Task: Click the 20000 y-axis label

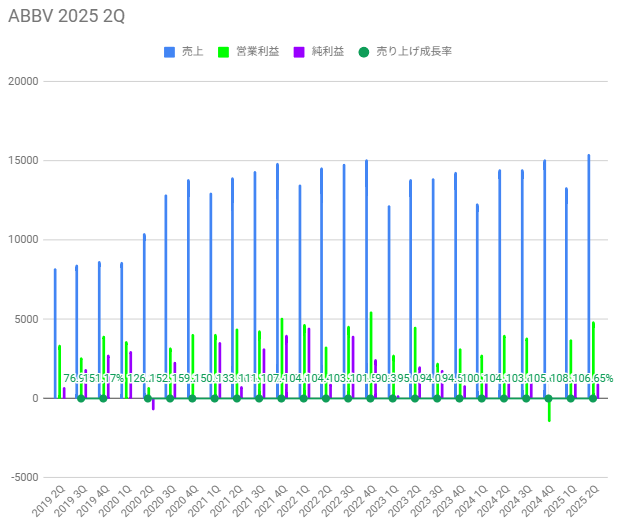Action: point(23,81)
